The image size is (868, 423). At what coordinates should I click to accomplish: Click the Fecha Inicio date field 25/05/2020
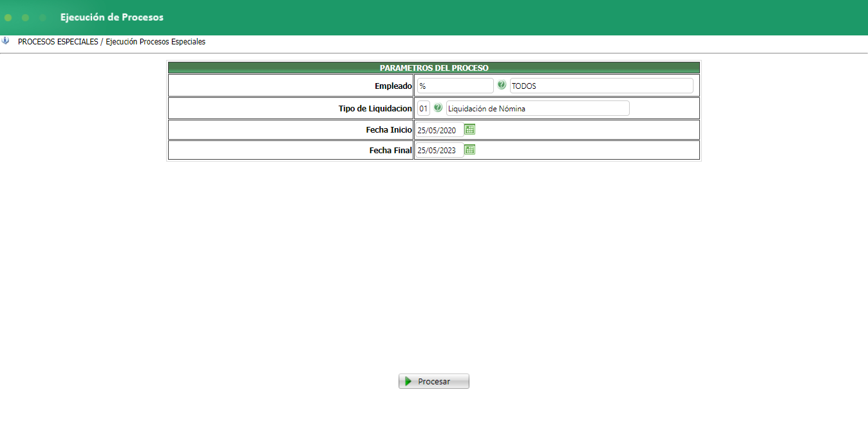click(x=440, y=130)
